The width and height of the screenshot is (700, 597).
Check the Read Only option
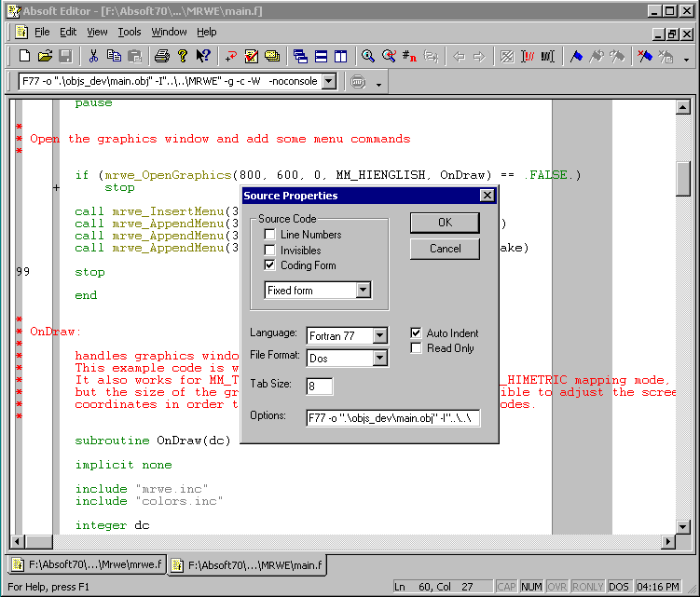pyautogui.click(x=416, y=348)
